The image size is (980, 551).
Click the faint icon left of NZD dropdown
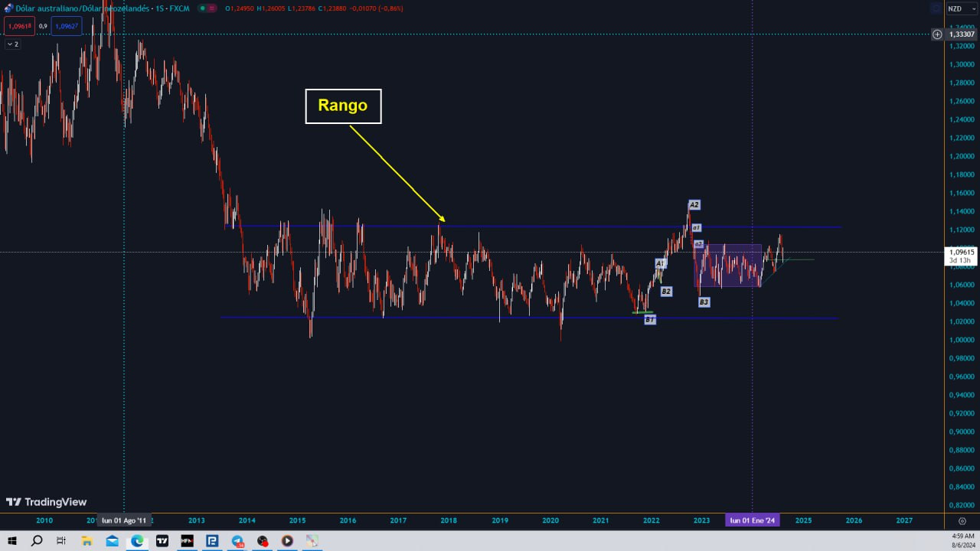pyautogui.click(x=936, y=9)
